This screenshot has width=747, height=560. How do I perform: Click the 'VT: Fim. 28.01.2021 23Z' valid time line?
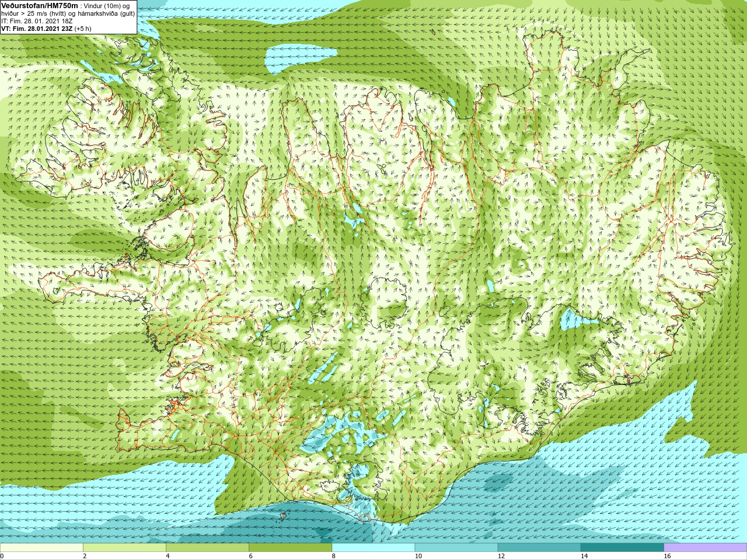pos(37,28)
